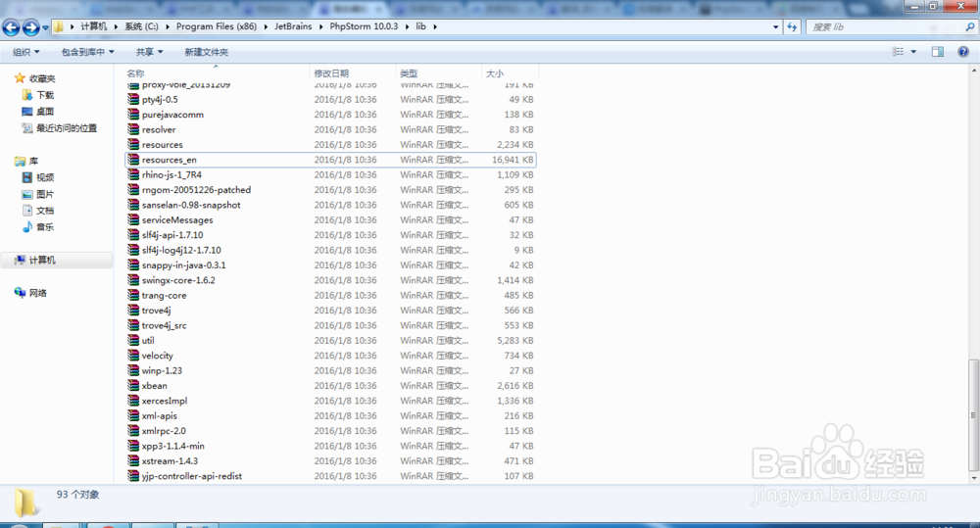This screenshot has width=980, height=528.
Task: Focus the search lib input field
Action: tap(884, 26)
